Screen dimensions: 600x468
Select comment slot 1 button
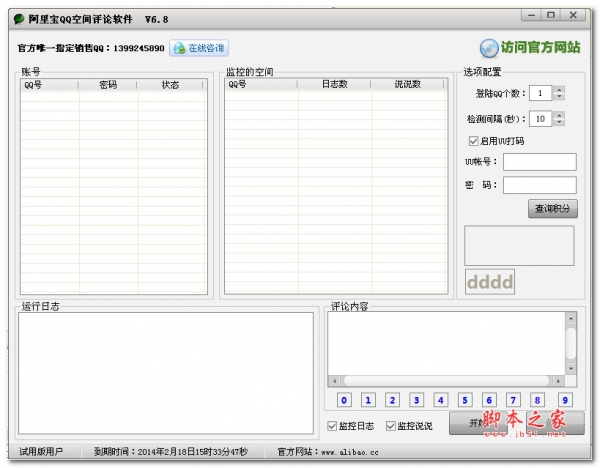(x=368, y=400)
